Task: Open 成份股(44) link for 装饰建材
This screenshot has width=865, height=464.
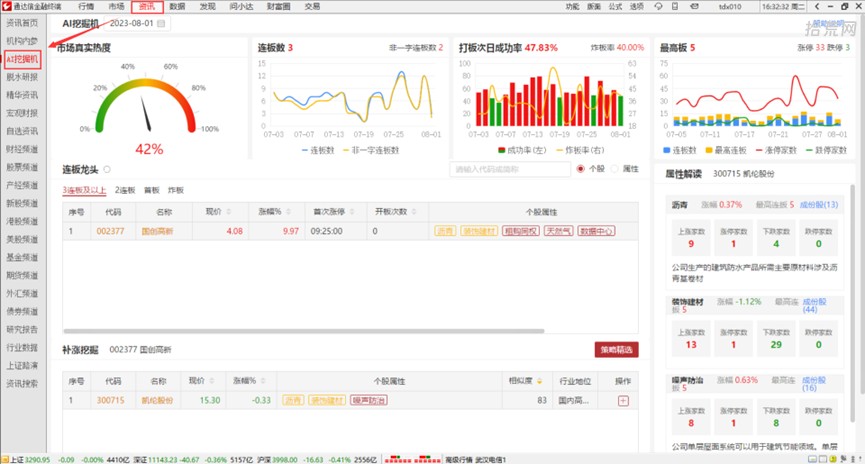Action: coord(814,306)
